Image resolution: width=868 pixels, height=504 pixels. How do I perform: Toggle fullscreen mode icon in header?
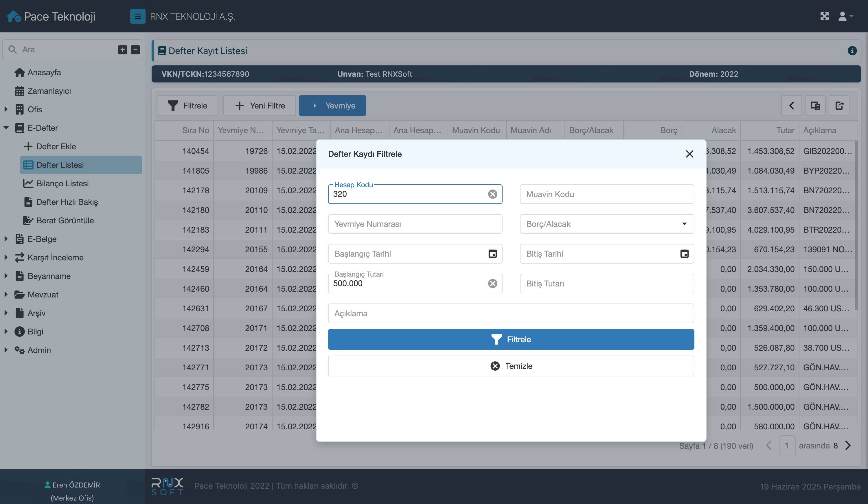click(824, 16)
